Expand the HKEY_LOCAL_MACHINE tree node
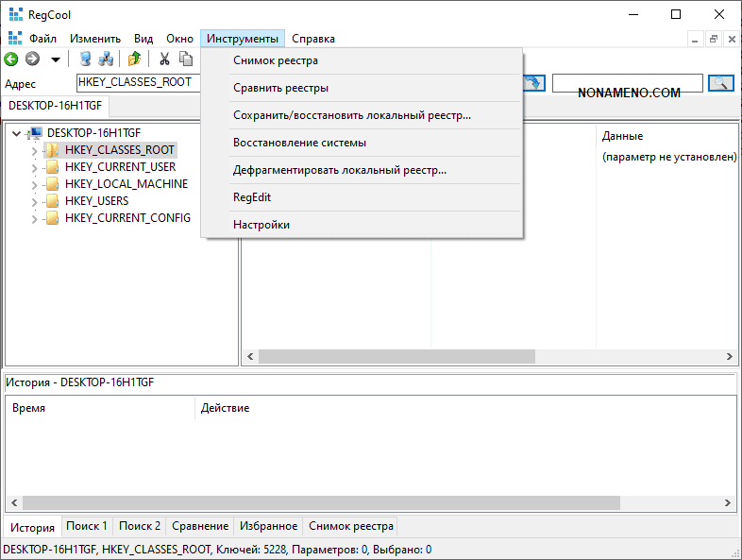Image resolution: width=742 pixels, height=560 pixels. click(35, 184)
